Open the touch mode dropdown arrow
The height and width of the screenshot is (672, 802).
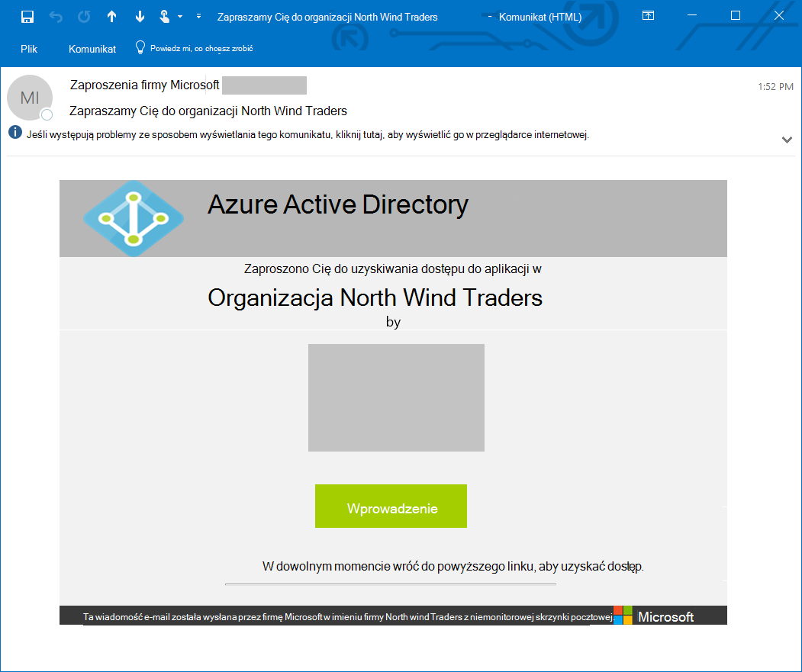(180, 17)
